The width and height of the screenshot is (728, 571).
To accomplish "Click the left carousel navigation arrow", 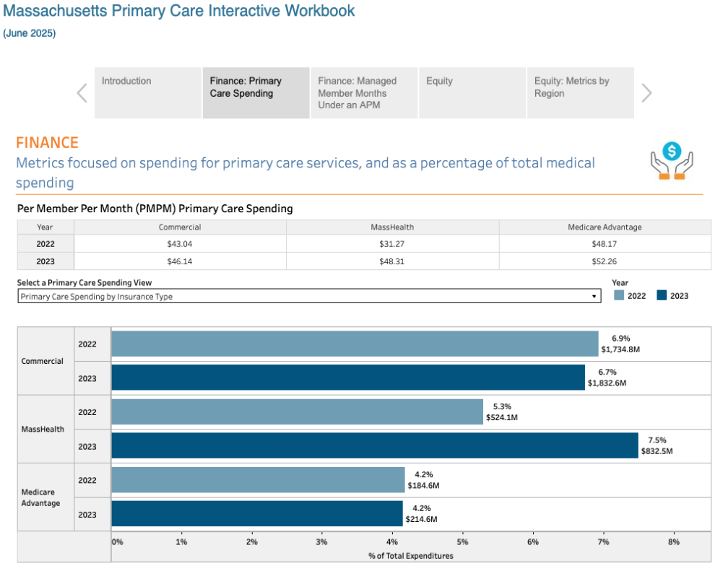I will (x=81, y=92).
